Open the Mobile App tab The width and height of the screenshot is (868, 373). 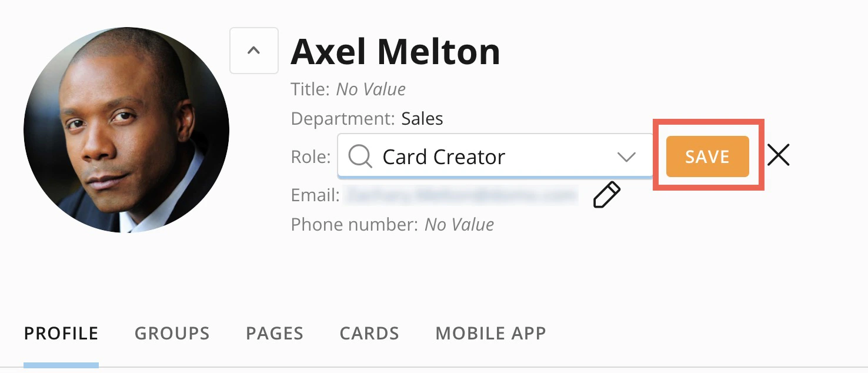(x=490, y=333)
